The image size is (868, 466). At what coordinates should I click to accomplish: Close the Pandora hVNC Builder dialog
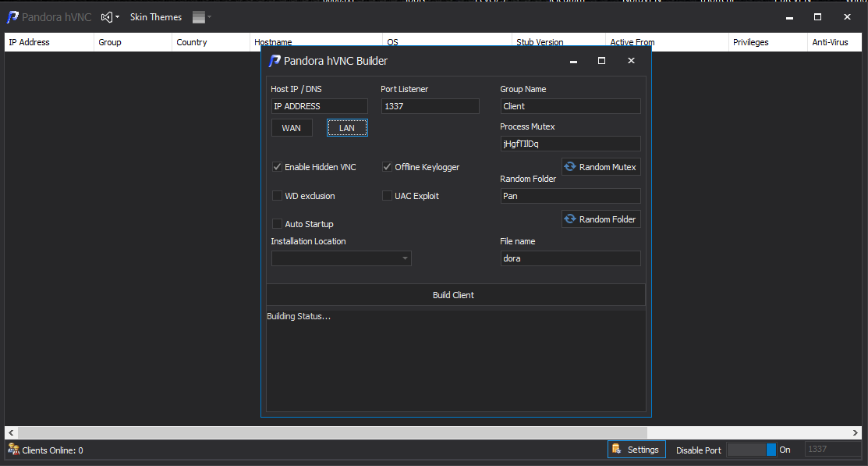[x=631, y=61]
